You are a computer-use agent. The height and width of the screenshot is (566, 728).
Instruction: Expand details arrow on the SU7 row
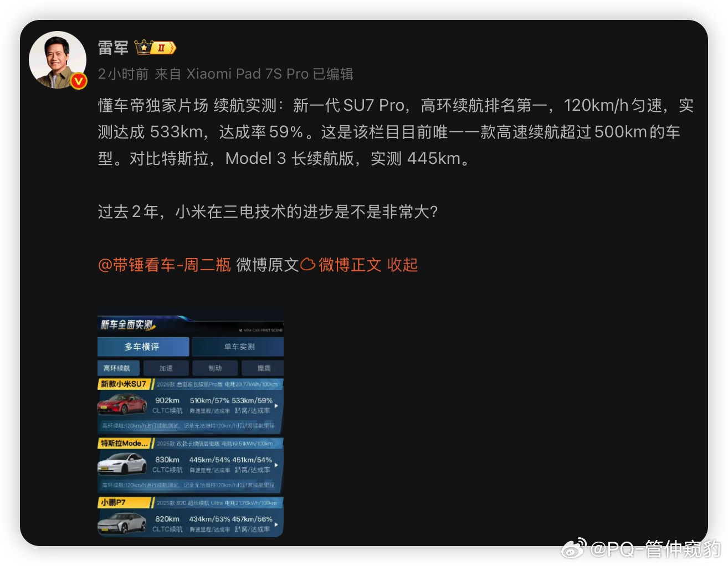(x=276, y=407)
